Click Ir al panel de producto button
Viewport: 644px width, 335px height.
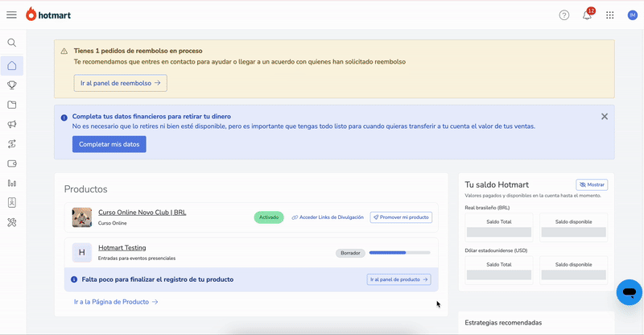pos(398,279)
